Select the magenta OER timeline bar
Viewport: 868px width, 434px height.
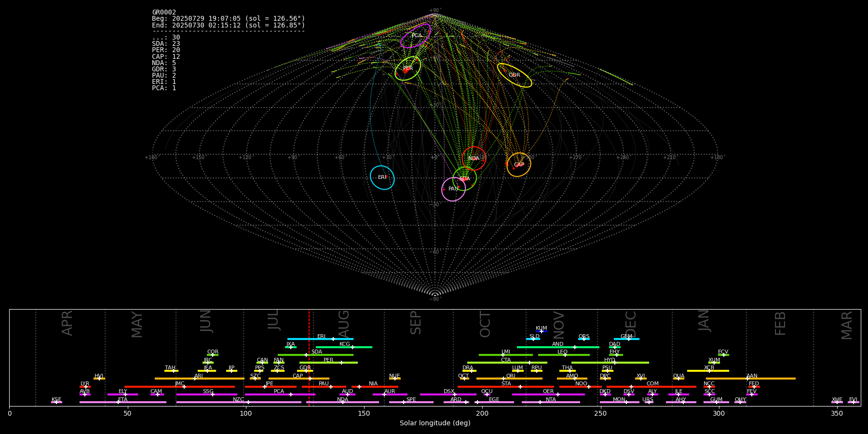548,394
